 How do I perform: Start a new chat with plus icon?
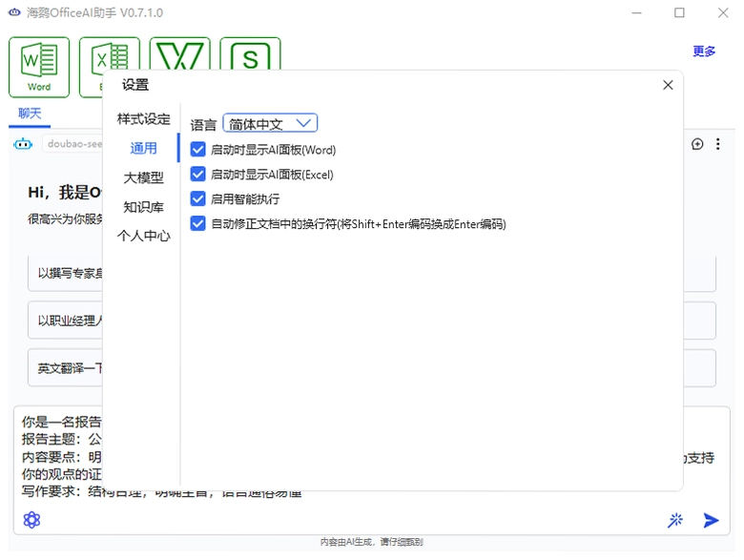697,144
